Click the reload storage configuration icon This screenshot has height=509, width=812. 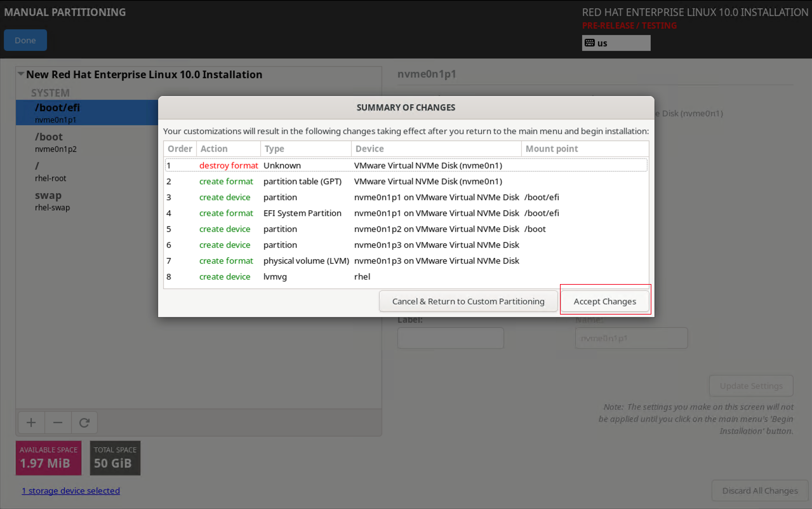pyautogui.click(x=84, y=423)
